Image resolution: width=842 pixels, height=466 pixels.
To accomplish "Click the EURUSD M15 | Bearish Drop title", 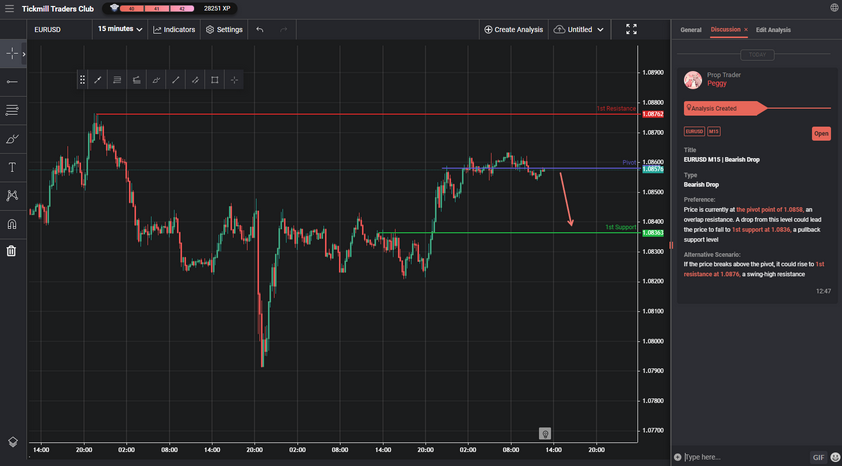I will coord(722,159).
